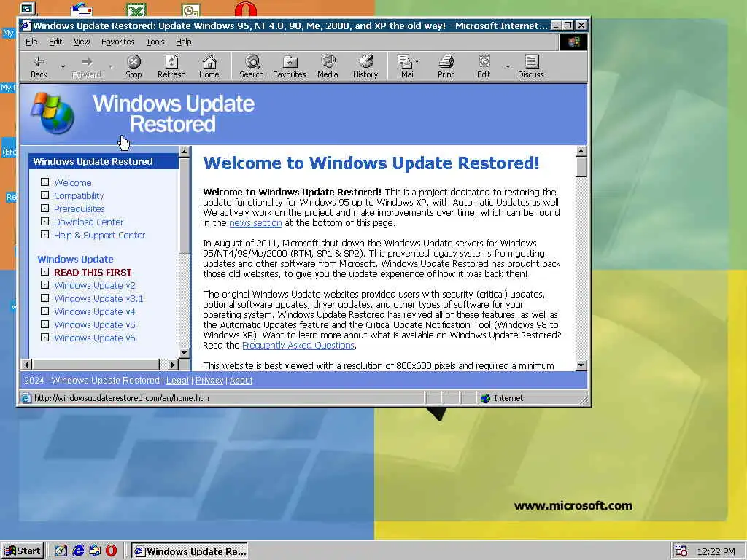Image resolution: width=747 pixels, height=560 pixels.
Task: Click the sidebar horizontal scroll left arrow
Action: (x=26, y=365)
